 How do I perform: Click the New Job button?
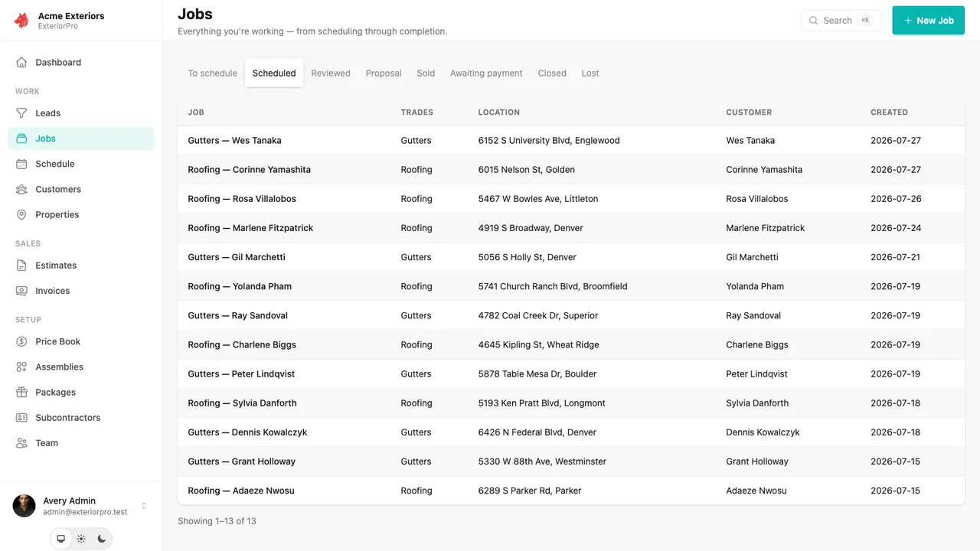click(x=929, y=21)
